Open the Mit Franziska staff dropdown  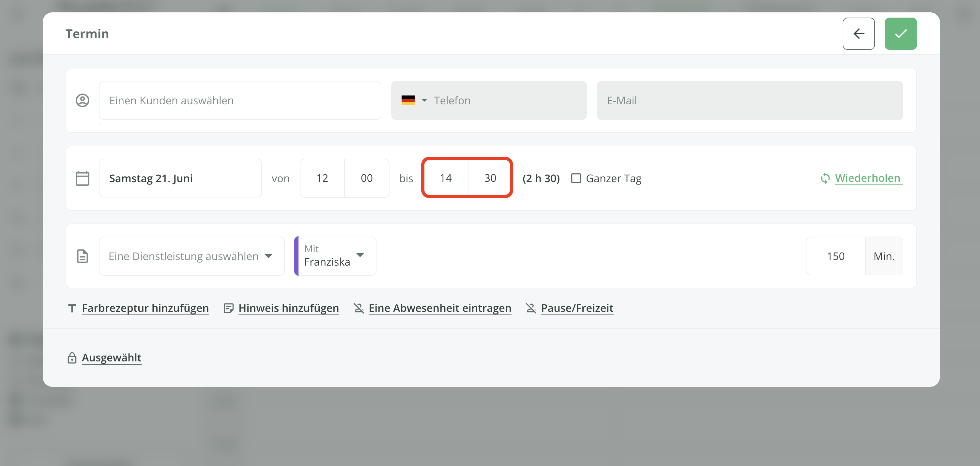(x=335, y=256)
